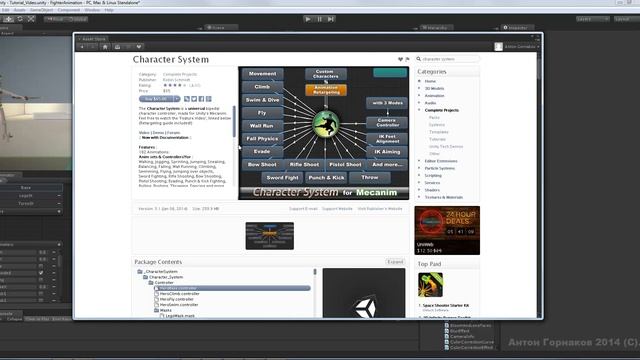Expand the Particle Systems category
This screenshot has height=360, width=640.
(419, 168)
